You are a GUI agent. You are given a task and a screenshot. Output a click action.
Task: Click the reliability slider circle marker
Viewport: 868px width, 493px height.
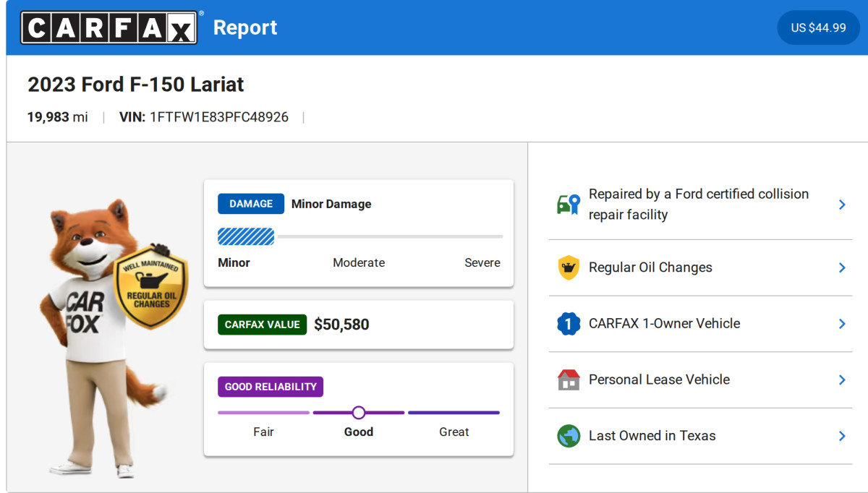358,413
